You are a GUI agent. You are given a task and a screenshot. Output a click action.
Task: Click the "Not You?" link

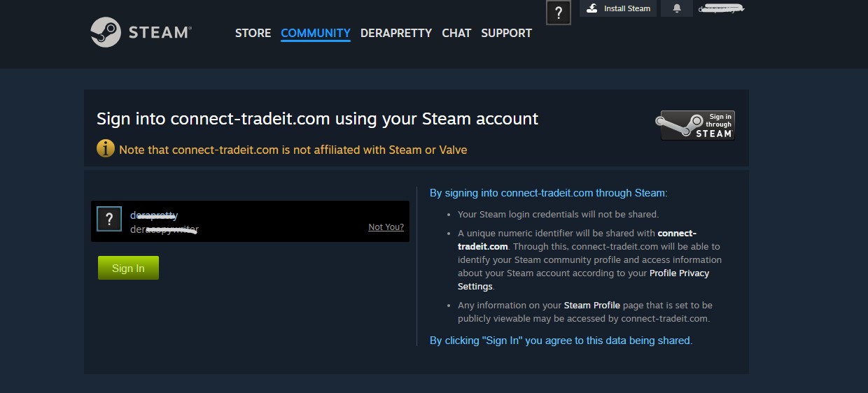pos(386,227)
